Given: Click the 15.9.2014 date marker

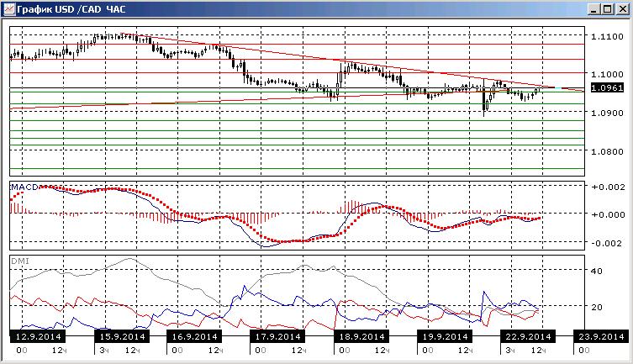Looking at the screenshot, I should tap(122, 336).
